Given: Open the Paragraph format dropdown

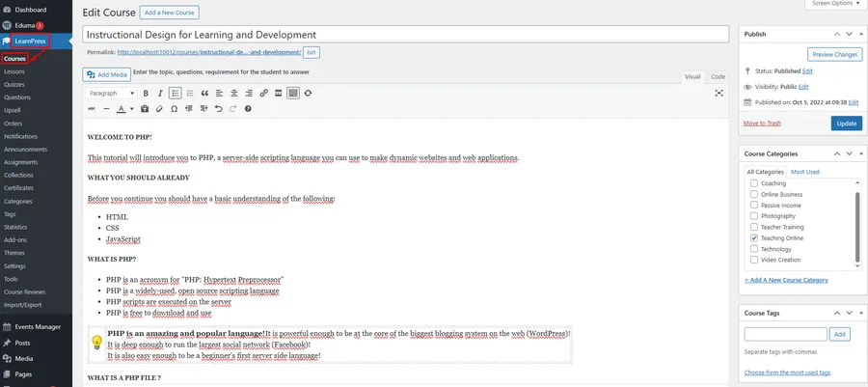Looking at the screenshot, I should tap(111, 94).
